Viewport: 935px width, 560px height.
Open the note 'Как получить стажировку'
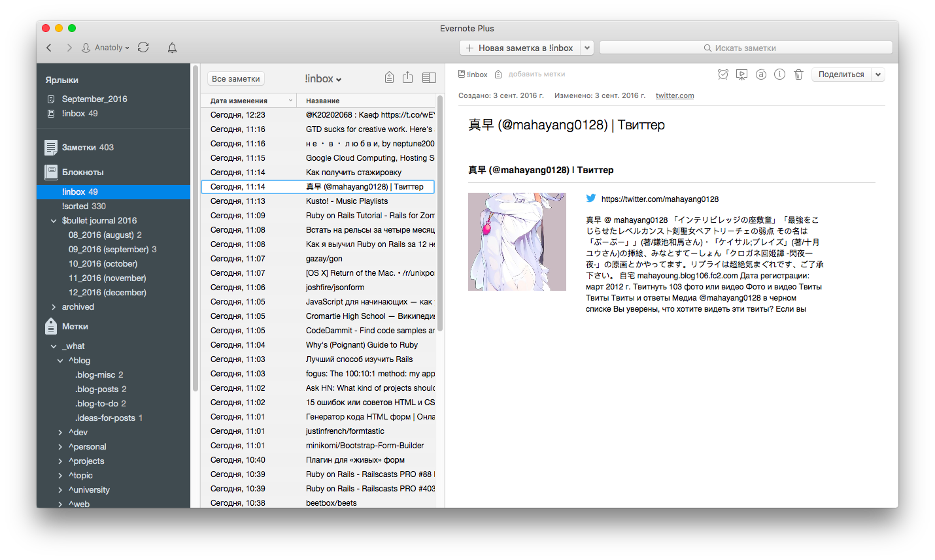(x=318, y=173)
